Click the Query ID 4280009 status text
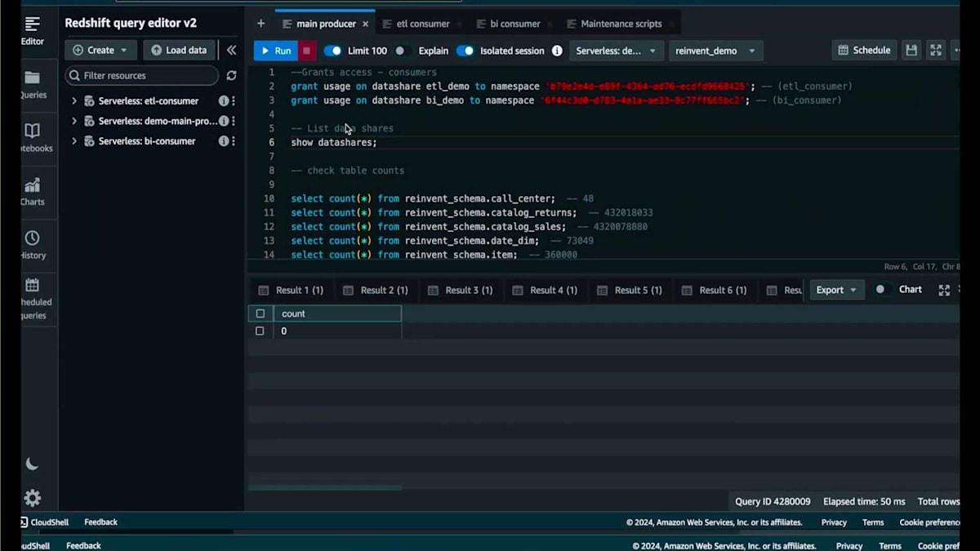Viewport: 980px width, 551px height. pos(773,501)
